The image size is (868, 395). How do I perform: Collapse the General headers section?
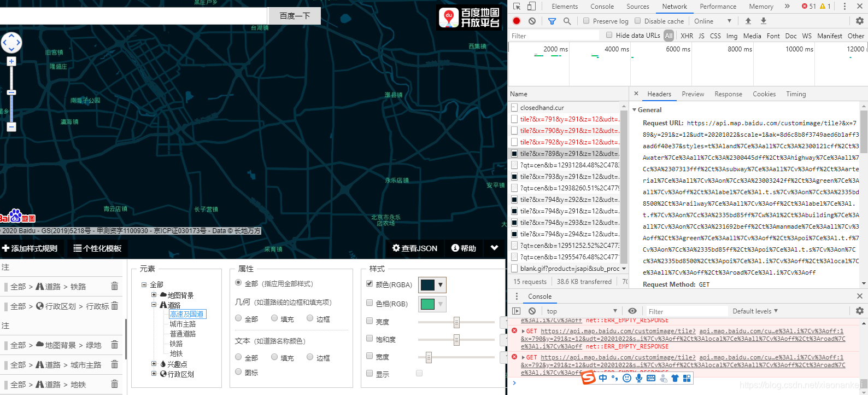pos(635,110)
